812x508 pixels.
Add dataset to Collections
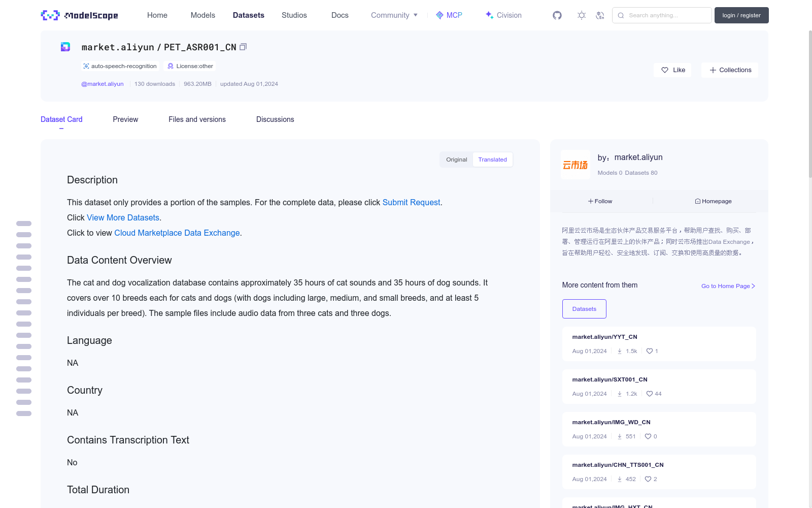730,70
